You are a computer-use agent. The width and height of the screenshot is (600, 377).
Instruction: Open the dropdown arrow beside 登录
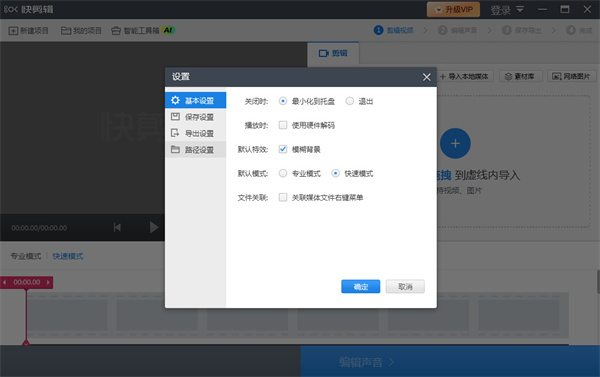pyautogui.click(x=520, y=9)
